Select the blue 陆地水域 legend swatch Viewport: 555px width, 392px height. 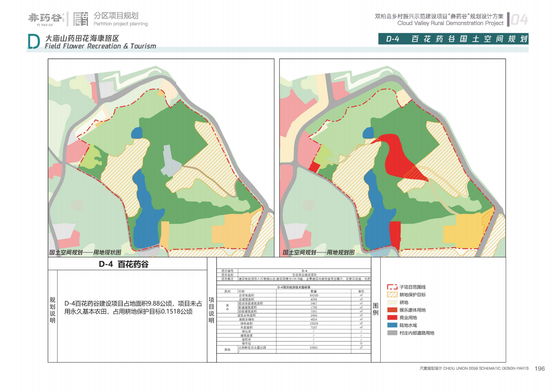click(x=392, y=325)
